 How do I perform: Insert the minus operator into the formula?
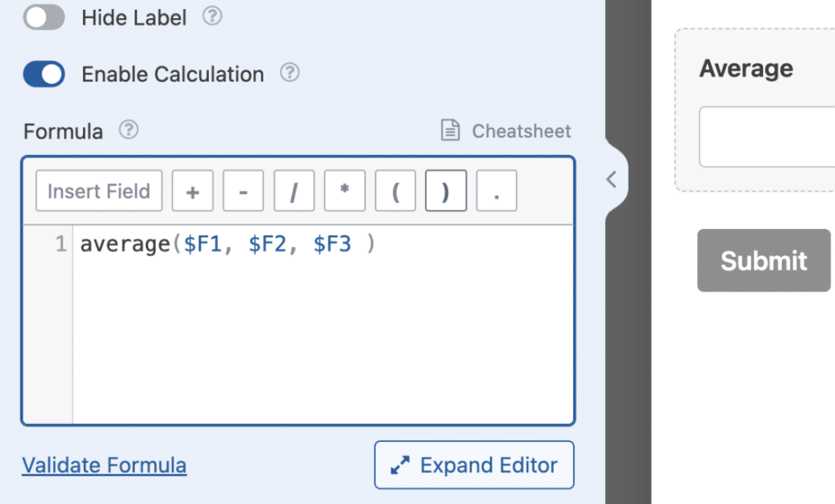coord(243,191)
